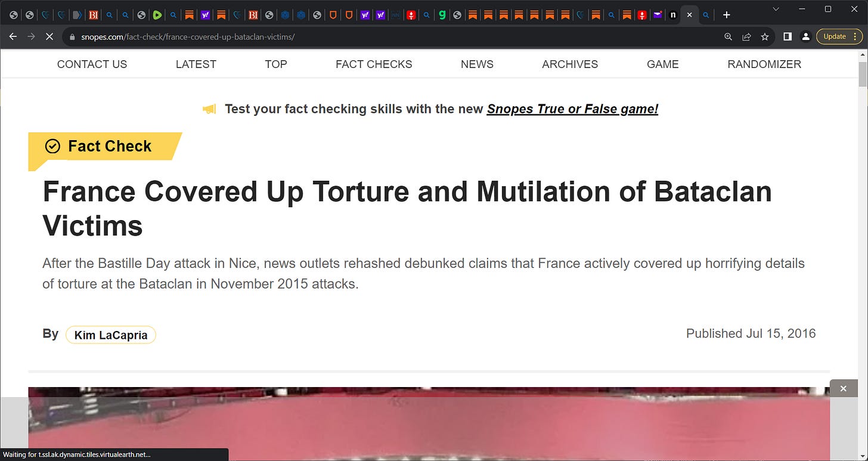Click the 'Waiting for t.ssl.ak.dynamic.tiles' status text
Image resolution: width=868 pixels, height=461 pixels.
click(76, 454)
